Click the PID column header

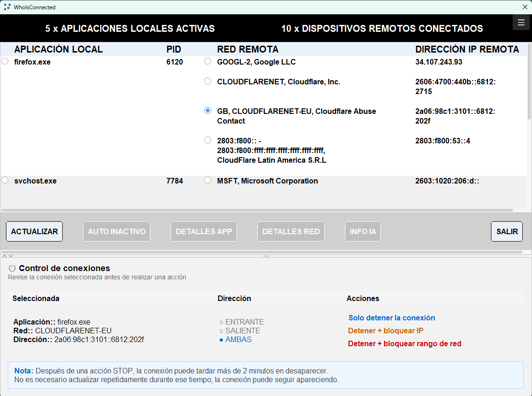pos(174,49)
